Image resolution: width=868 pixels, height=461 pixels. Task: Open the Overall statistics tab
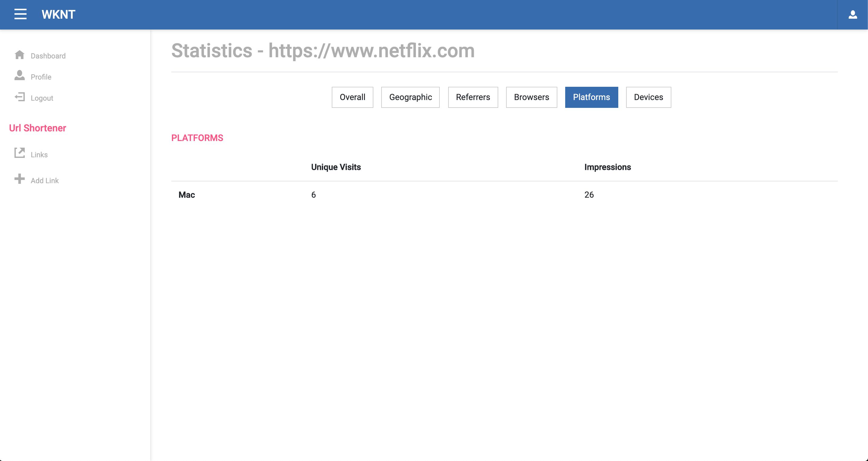coord(352,97)
